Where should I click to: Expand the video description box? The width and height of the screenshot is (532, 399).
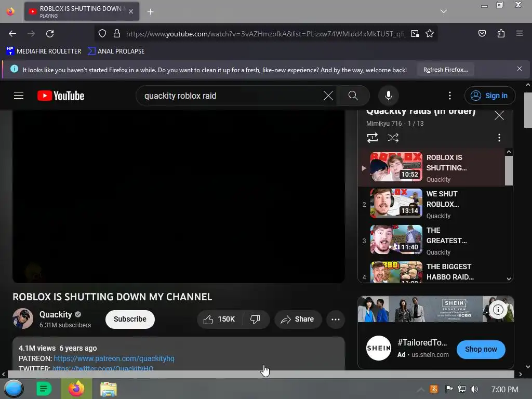[x=179, y=353]
